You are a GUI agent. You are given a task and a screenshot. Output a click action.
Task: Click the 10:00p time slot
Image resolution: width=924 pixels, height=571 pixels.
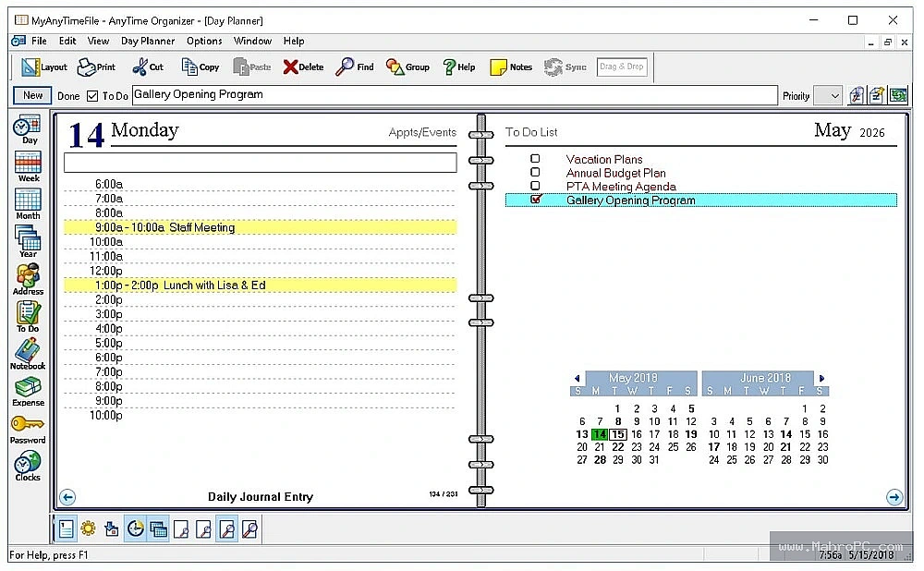pyautogui.click(x=260, y=416)
